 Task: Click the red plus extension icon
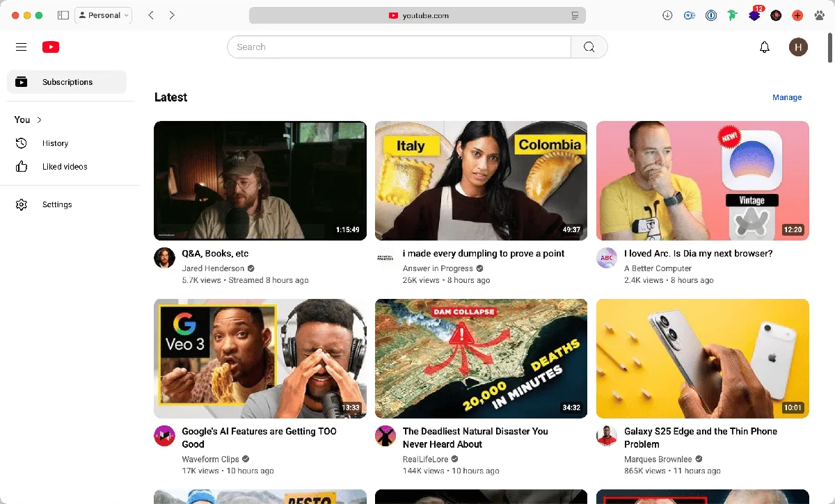(x=797, y=15)
